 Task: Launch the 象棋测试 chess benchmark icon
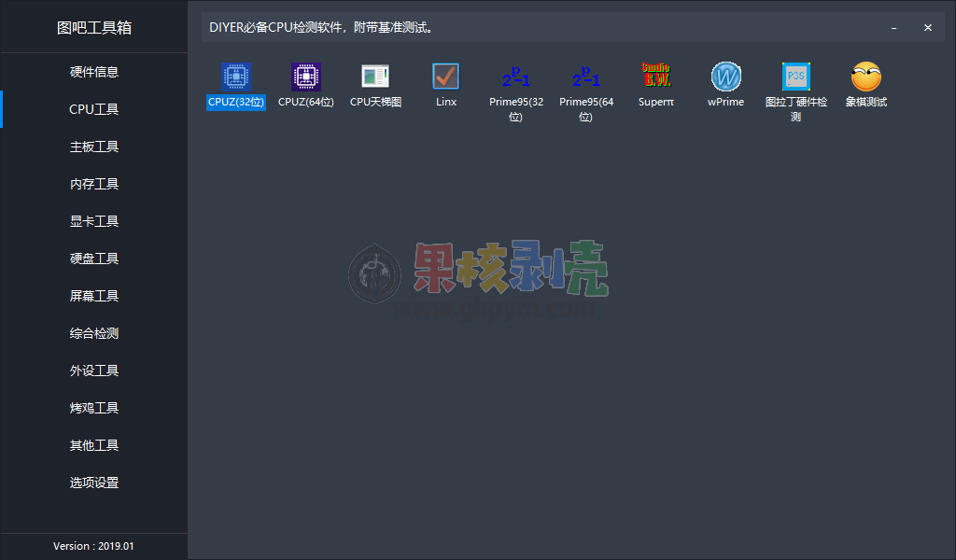coord(865,77)
